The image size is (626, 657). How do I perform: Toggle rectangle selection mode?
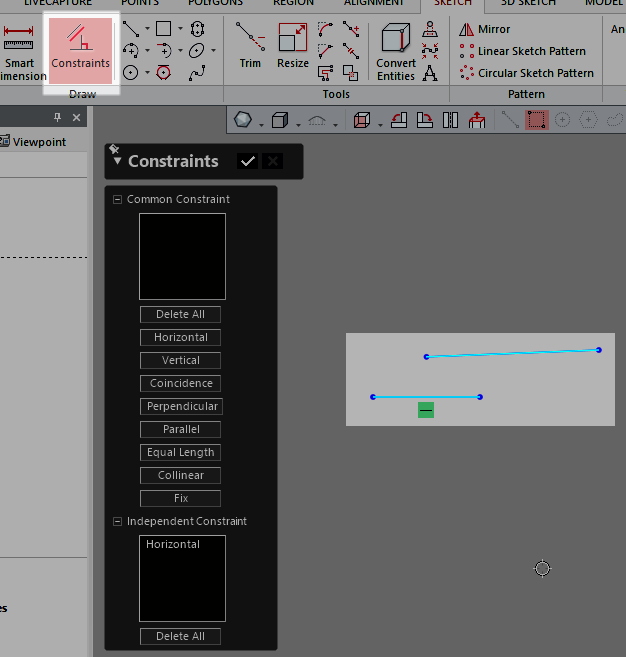(536, 120)
